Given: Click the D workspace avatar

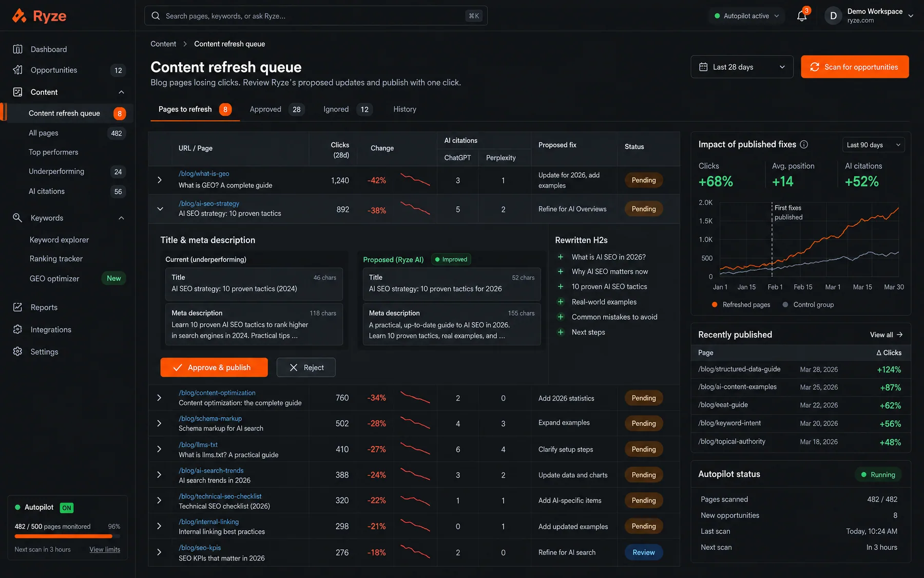Looking at the screenshot, I should 833,16.
